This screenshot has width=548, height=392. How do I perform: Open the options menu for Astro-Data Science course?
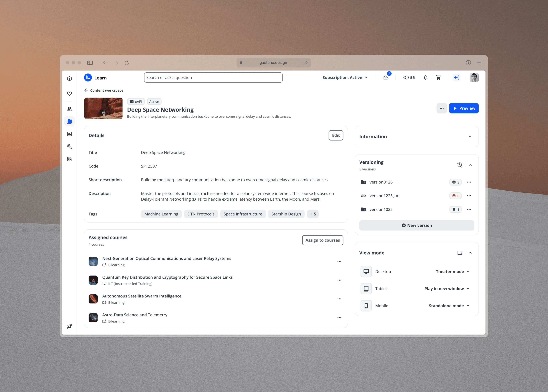339,318
